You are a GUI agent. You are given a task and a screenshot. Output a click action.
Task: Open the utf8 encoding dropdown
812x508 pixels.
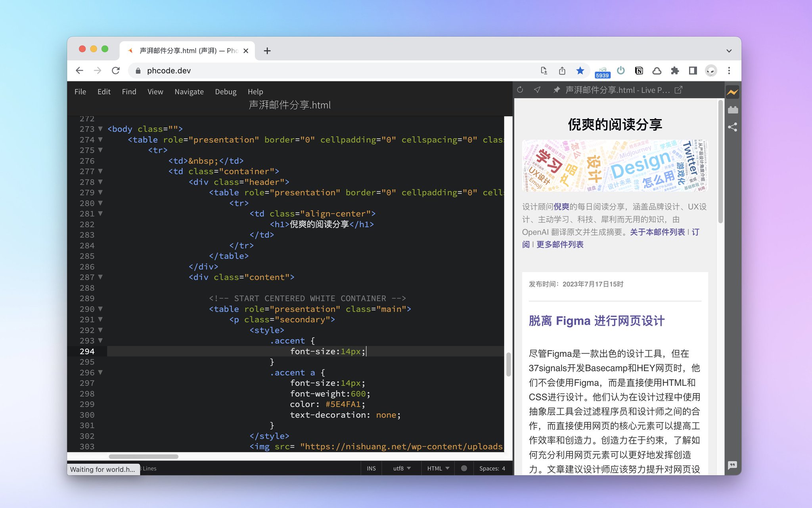(401, 468)
